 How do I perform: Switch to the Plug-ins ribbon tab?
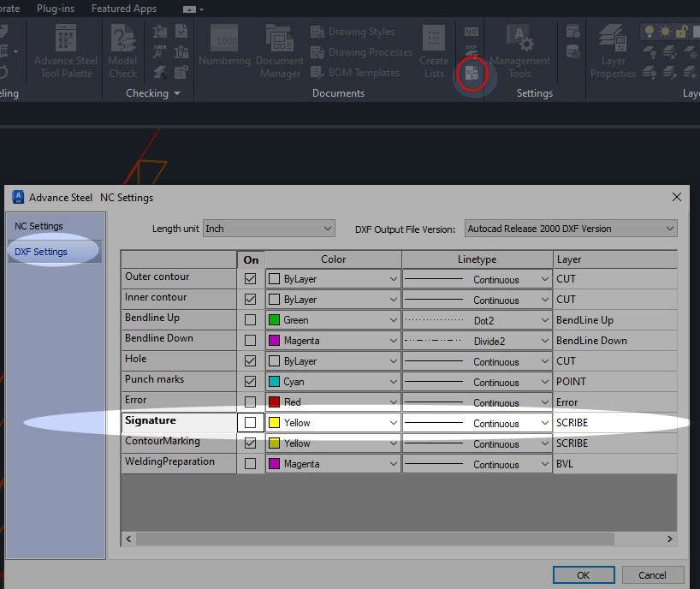click(x=55, y=9)
